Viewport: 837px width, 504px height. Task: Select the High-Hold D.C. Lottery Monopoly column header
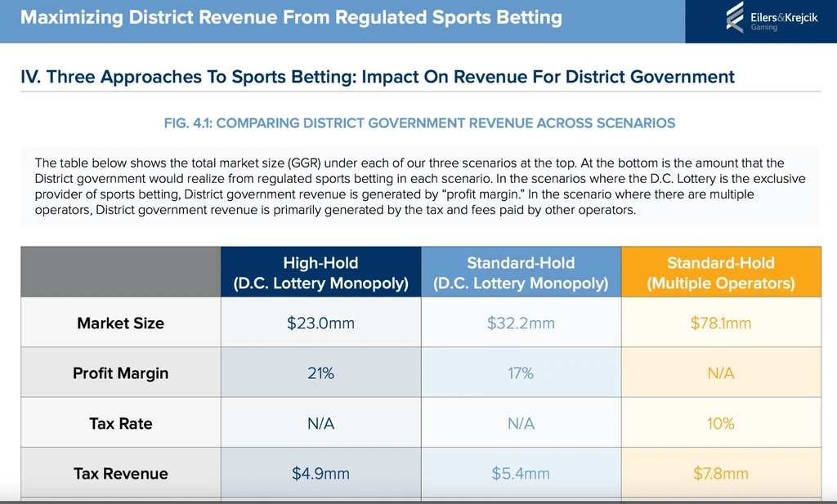(x=320, y=273)
